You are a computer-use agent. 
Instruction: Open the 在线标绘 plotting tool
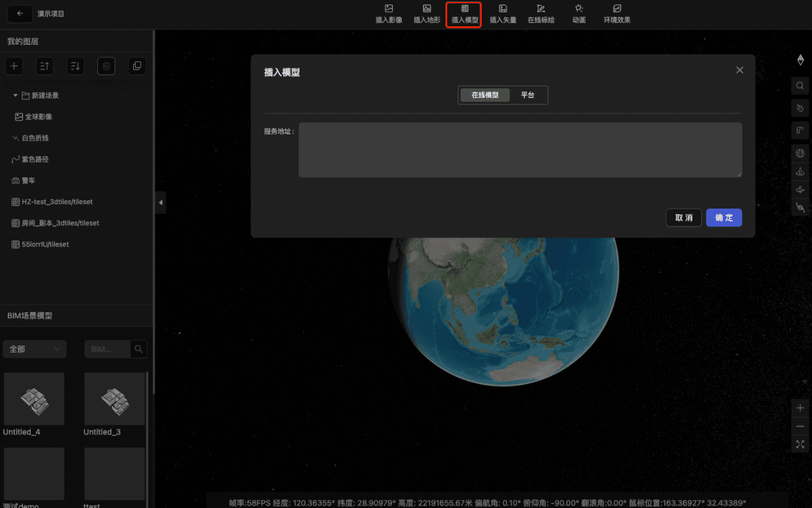(x=541, y=13)
